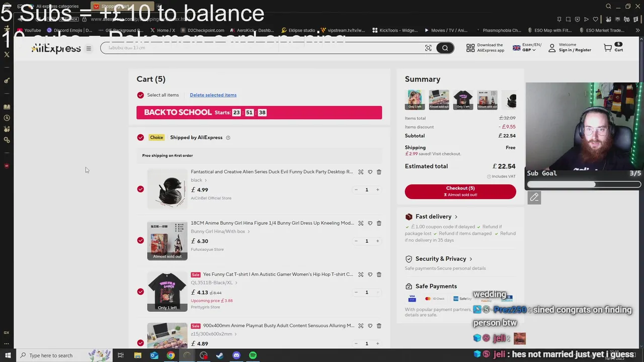
Task: Toggle the Select all items checkbox
Action: (x=140, y=95)
